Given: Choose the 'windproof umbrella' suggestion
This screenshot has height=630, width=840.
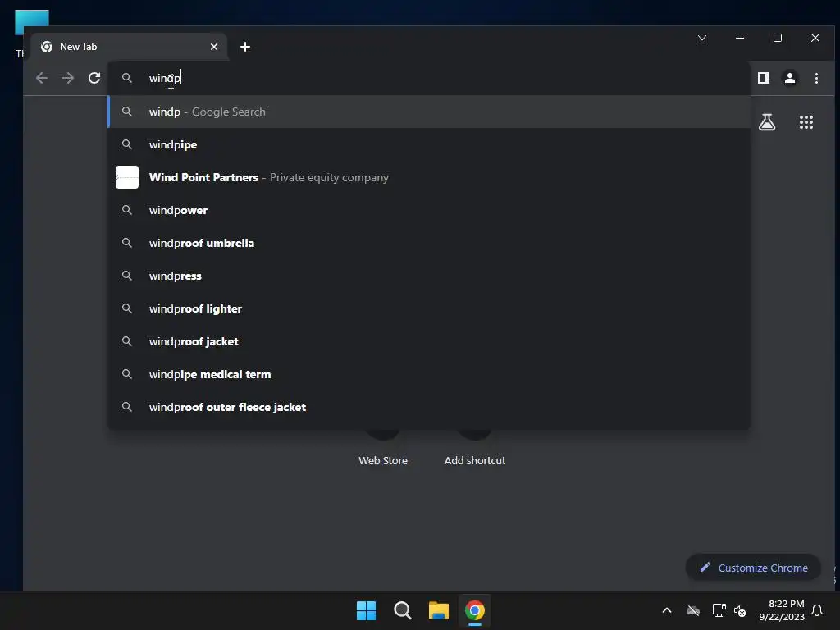Looking at the screenshot, I should (428, 243).
